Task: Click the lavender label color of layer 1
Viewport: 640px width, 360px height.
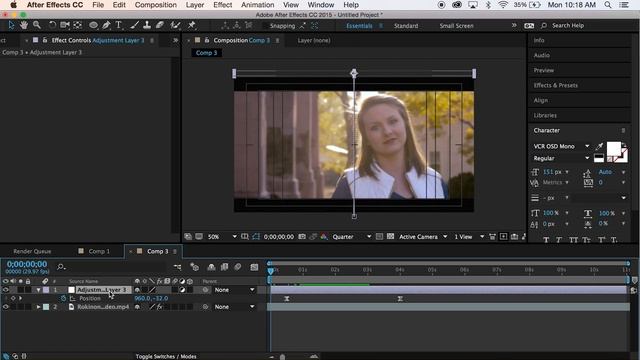Action: pyautogui.click(x=46, y=290)
